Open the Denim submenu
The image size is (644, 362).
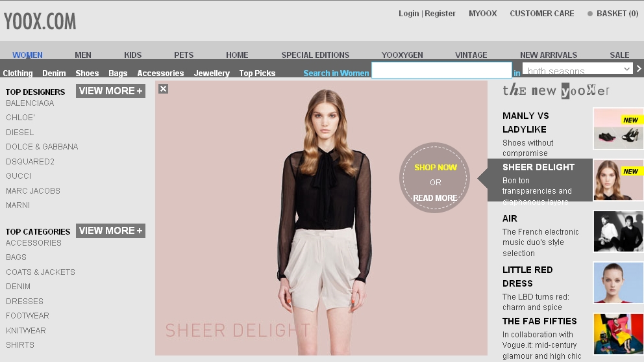coord(54,73)
